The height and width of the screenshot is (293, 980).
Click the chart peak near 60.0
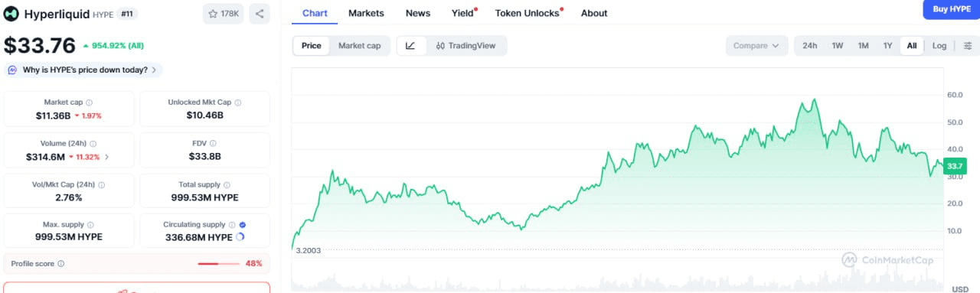(x=814, y=99)
